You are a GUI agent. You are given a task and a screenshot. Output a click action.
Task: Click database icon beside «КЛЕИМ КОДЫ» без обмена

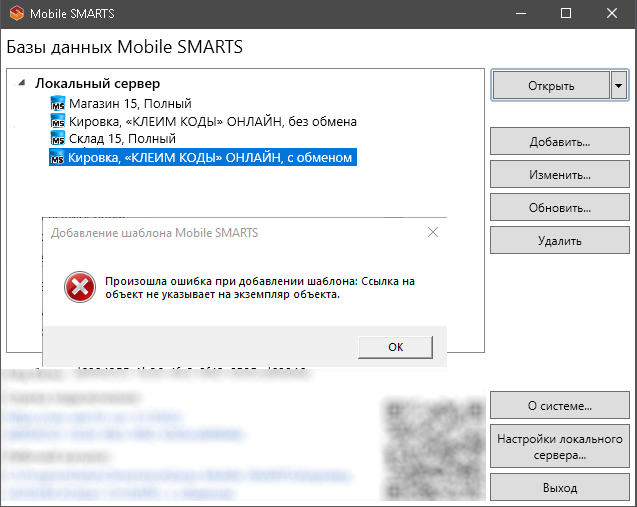(x=58, y=121)
